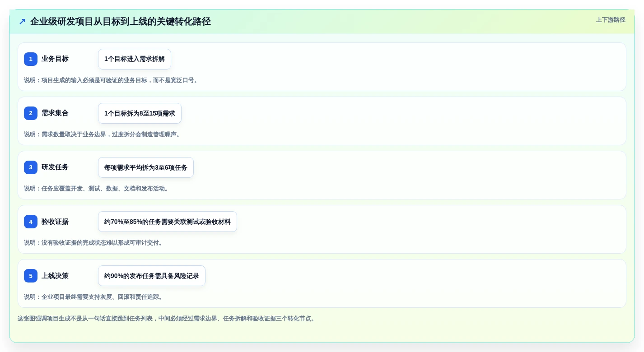The image size is (644, 352).
Task: Select the step 1 number badge
Action: pyautogui.click(x=31, y=59)
